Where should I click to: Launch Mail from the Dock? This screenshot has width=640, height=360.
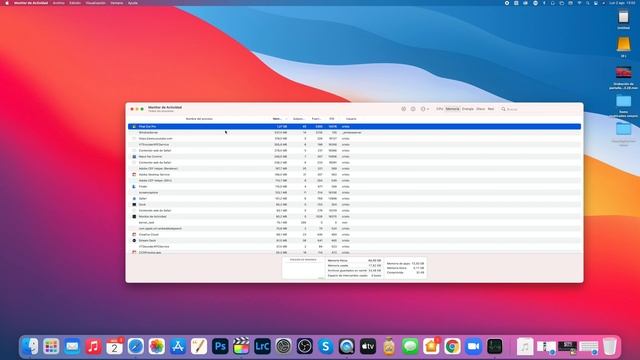tap(72, 347)
